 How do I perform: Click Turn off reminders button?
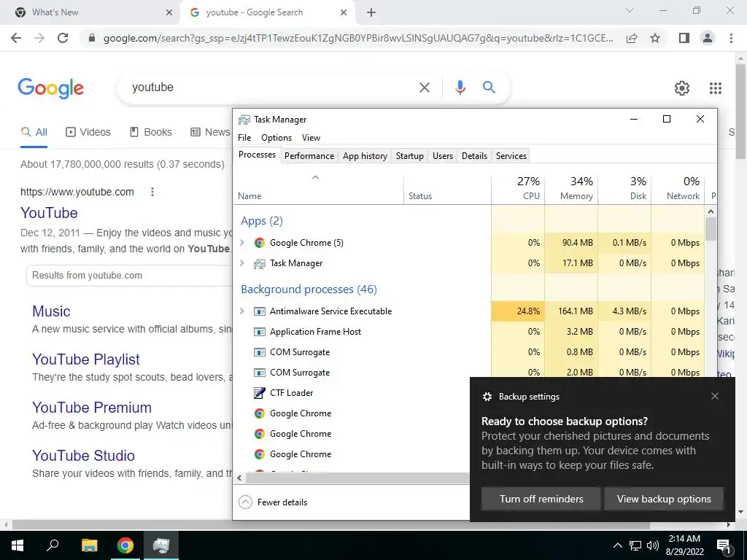[541, 499]
